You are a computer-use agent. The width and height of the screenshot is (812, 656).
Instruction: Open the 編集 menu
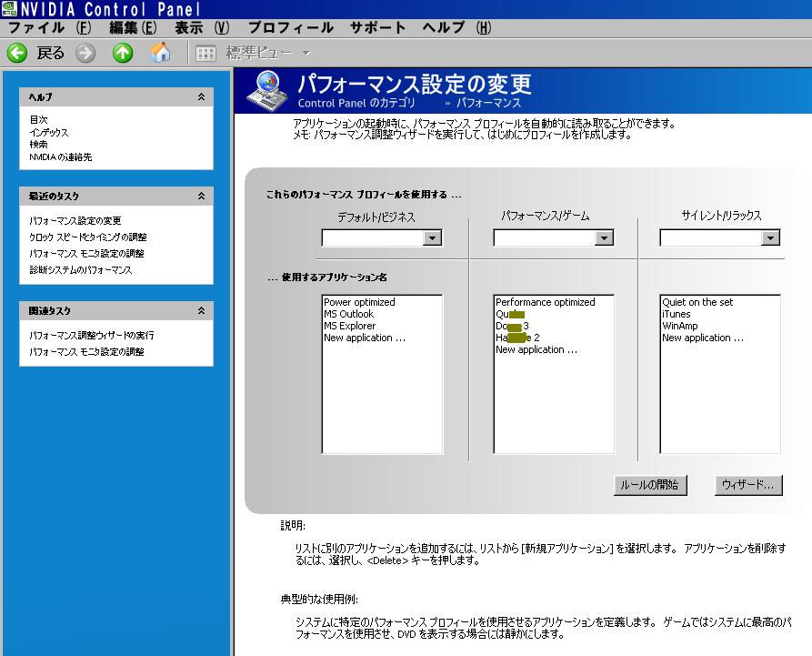coord(133,27)
